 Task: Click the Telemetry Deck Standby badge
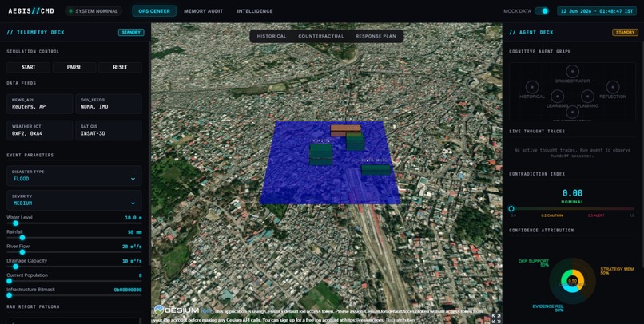point(131,32)
